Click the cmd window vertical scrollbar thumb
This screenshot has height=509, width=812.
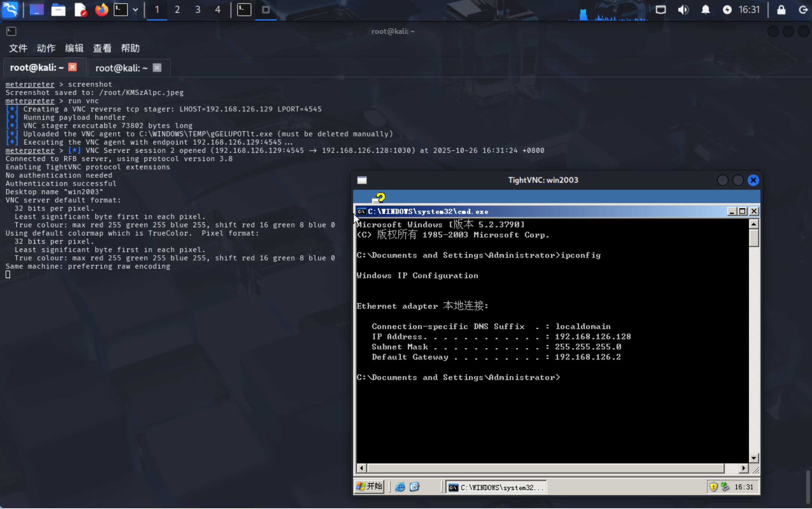(754, 238)
